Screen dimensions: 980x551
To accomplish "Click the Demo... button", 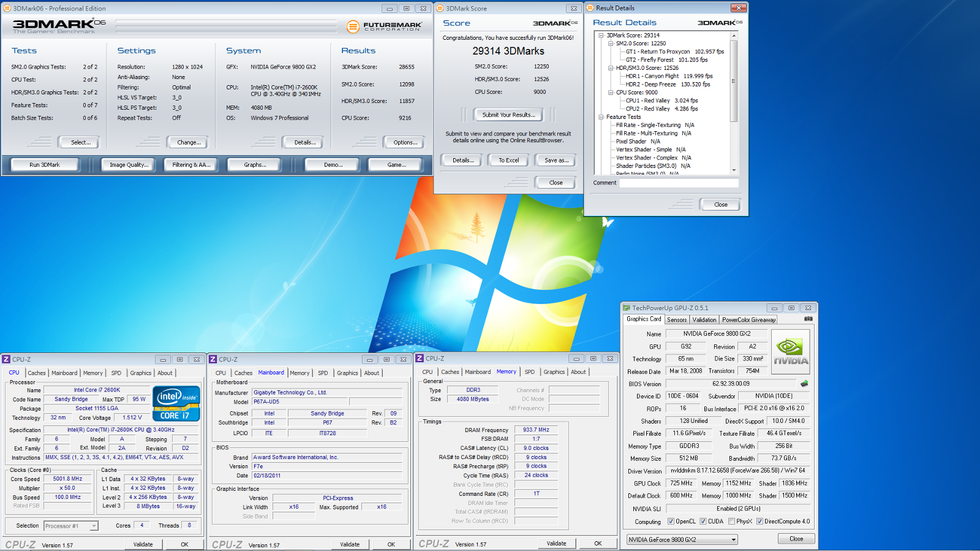I will 333,165.
